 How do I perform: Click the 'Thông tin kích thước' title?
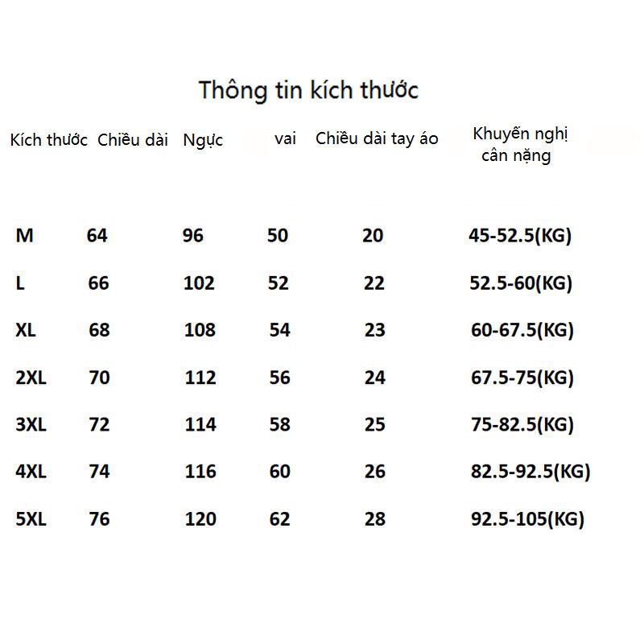[308, 90]
